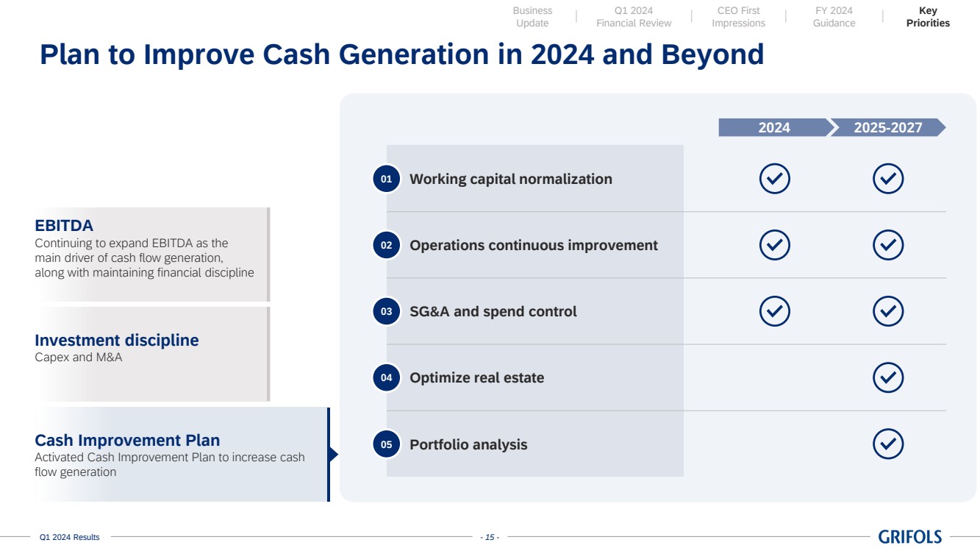This screenshot has height=551, width=980.
Task: Click the 04 number badge
Action: click(386, 377)
